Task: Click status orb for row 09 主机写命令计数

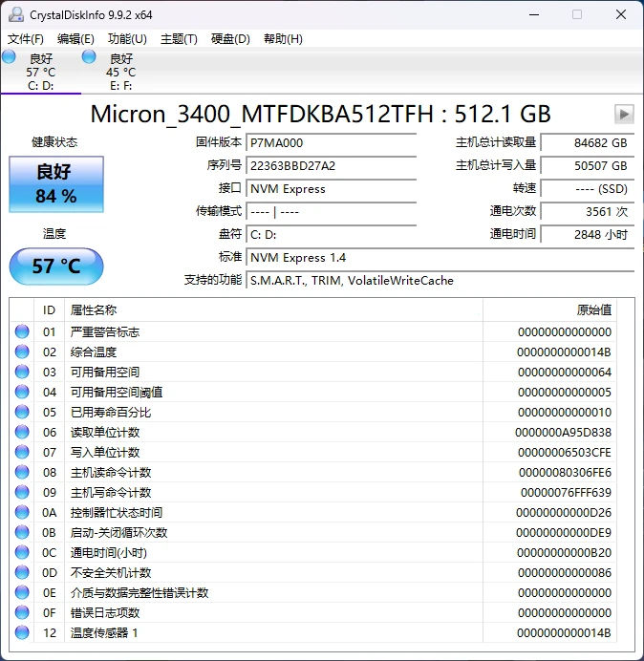Action: 22,492
